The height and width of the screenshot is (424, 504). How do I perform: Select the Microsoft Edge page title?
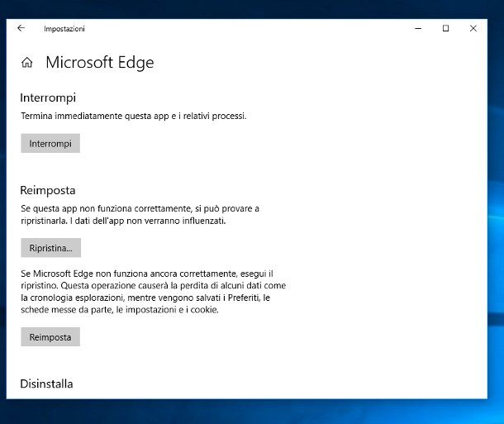pos(100,62)
